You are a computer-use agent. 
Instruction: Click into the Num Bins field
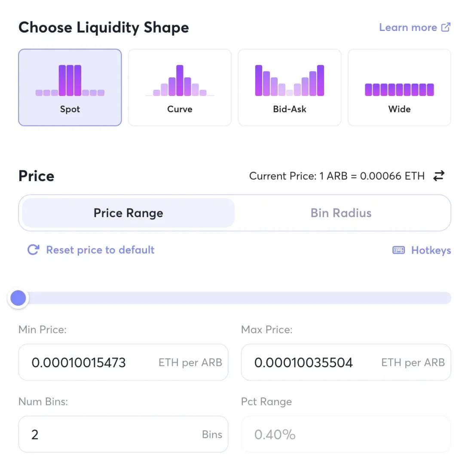pyautogui.click(x=112, y=434)
